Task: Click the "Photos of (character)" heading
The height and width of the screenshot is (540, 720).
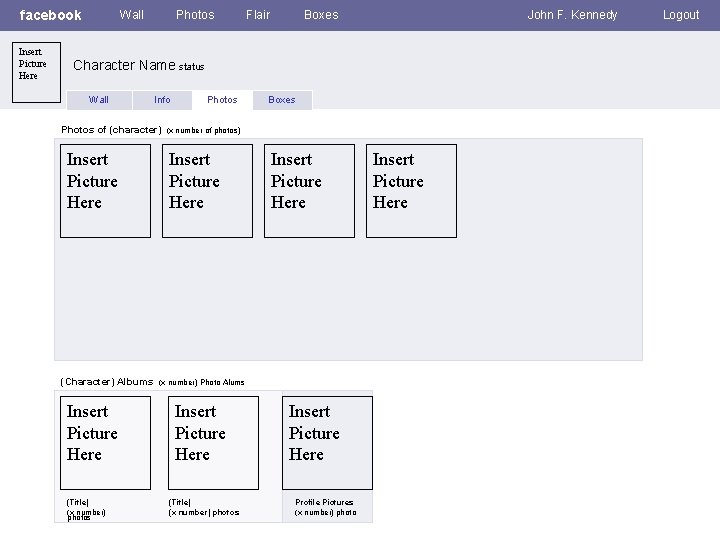Action: click(111, 130)
